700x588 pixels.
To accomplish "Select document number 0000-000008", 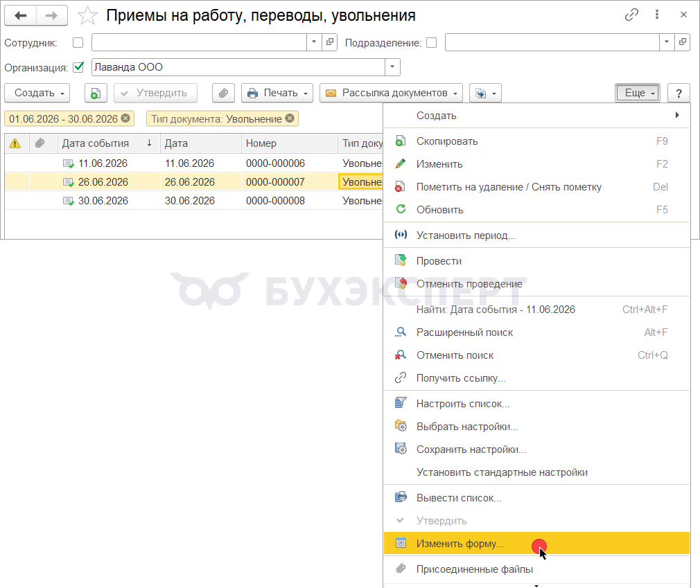I will coord(275,202).
